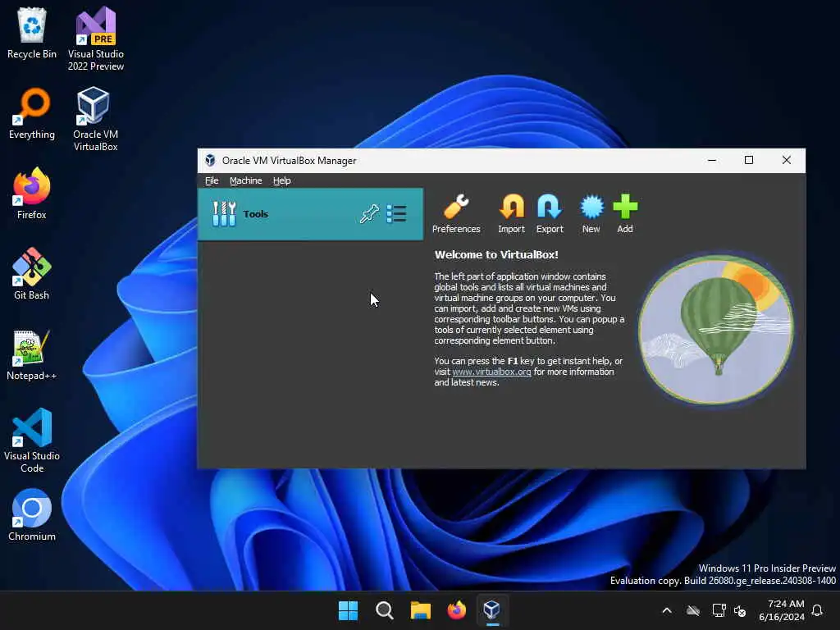Image resolution: width=840 pixels, height=630 pixels.
Task: Maximize the VirtualBox Manager window
Action: tap(749, 160)
